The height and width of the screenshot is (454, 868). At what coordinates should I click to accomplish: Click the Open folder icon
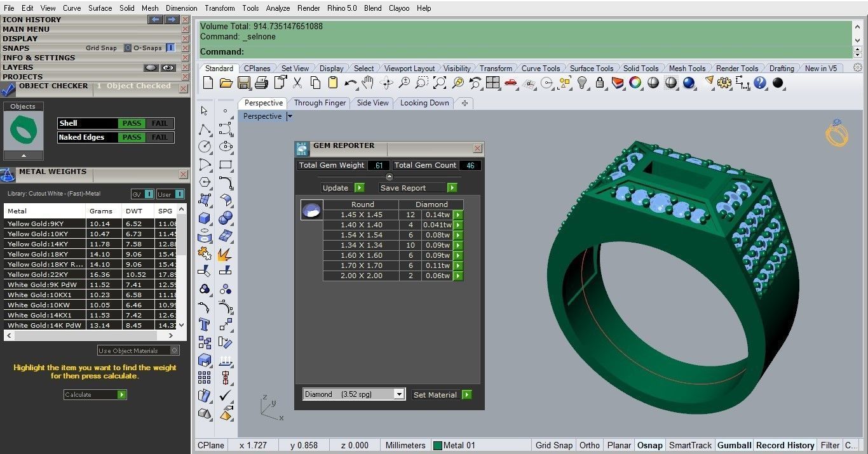[226, 83]
